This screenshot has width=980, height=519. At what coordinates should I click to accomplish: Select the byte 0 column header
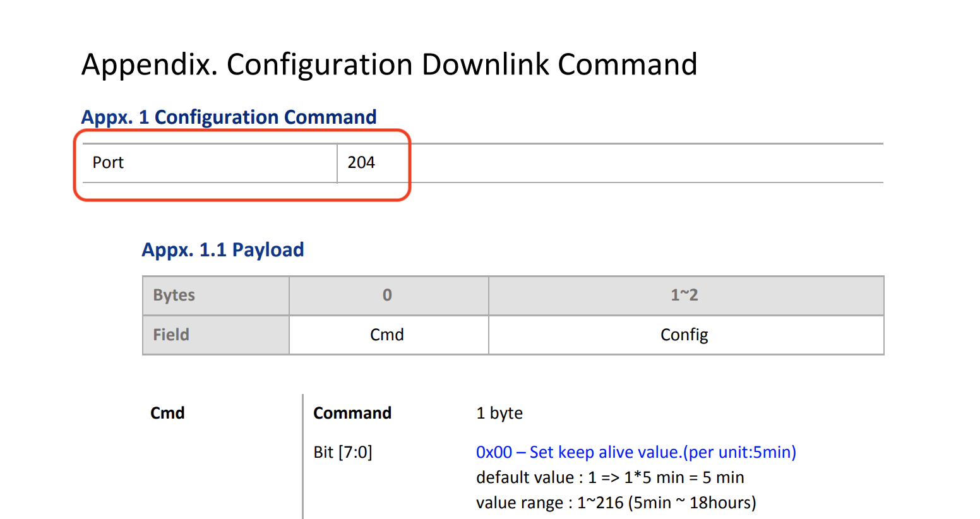click(387, 295)
